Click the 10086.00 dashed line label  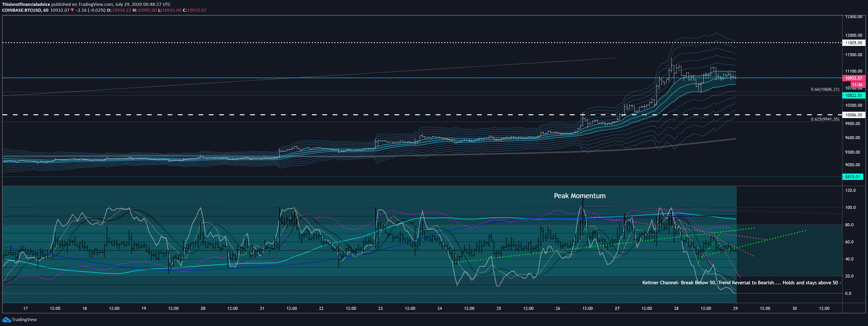click(853, 115)
